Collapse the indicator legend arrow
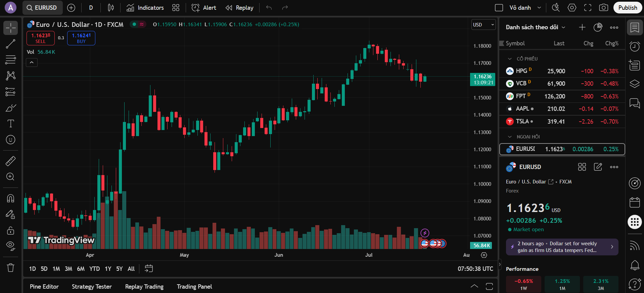 click(x=32, y=62)
